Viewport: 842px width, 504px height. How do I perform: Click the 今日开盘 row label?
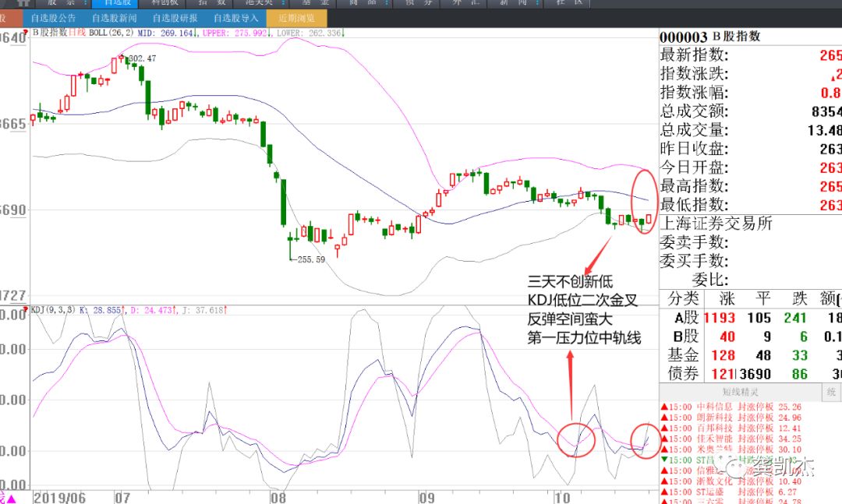point(695,167)
